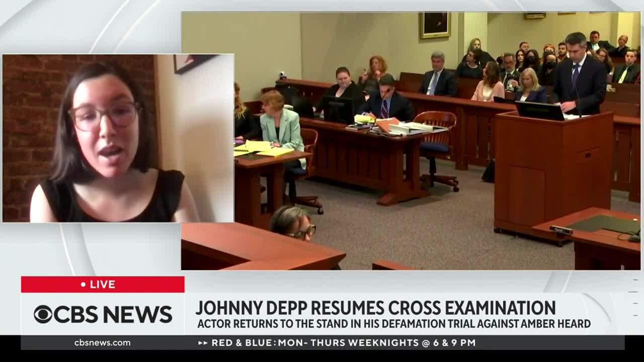644x362 pixels.
Task: Click the double-arrow icon before 'RED & BLUE'
Action: coord(203,343)
